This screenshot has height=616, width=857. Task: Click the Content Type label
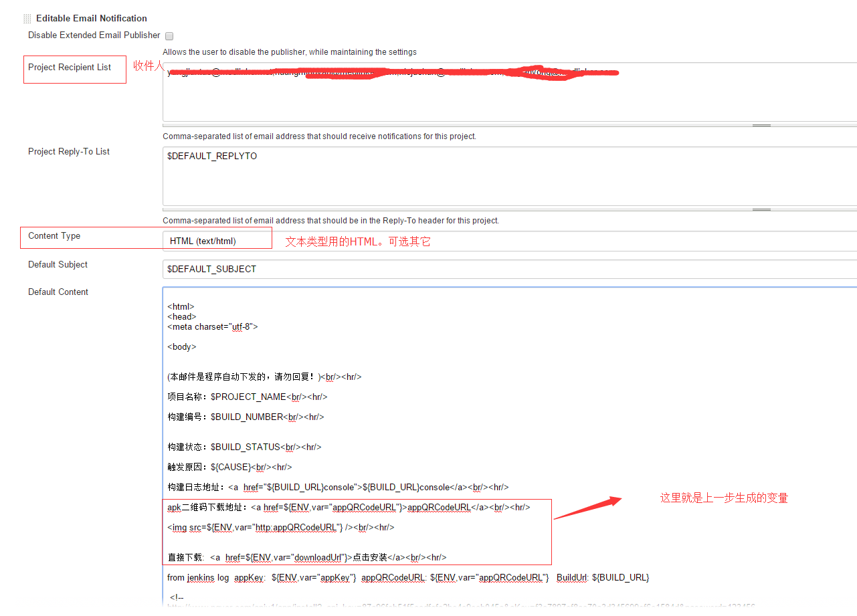coord(54,236)
